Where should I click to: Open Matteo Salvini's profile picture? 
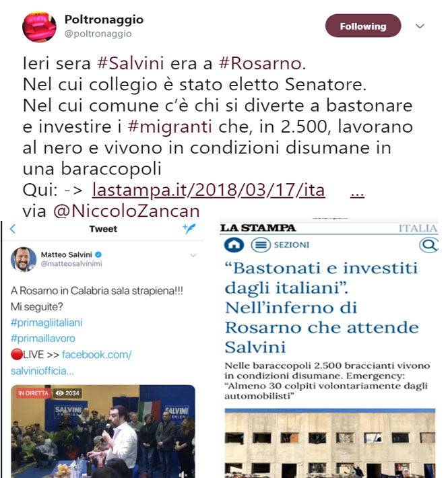[24, 259]
